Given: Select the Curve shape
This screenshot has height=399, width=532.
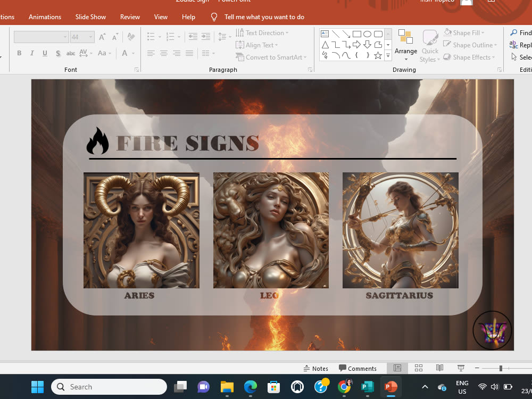Looking at the screenshot, I should click(346, 55).
